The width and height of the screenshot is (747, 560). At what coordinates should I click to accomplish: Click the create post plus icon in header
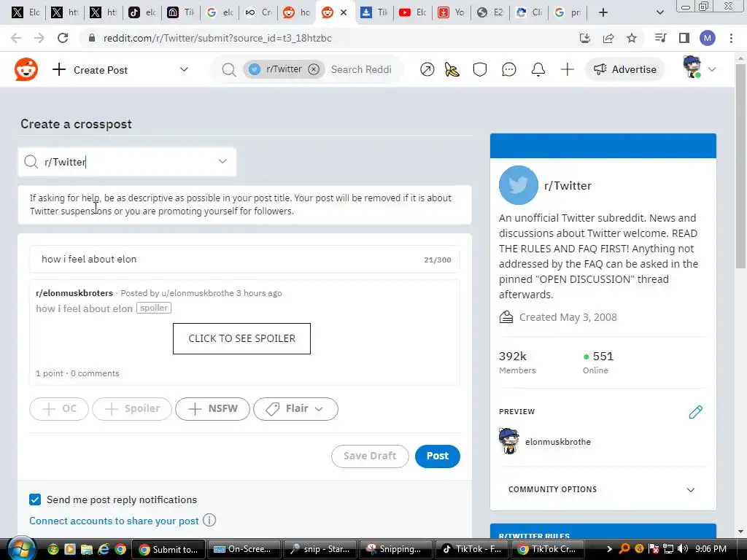tap(567, 69)
